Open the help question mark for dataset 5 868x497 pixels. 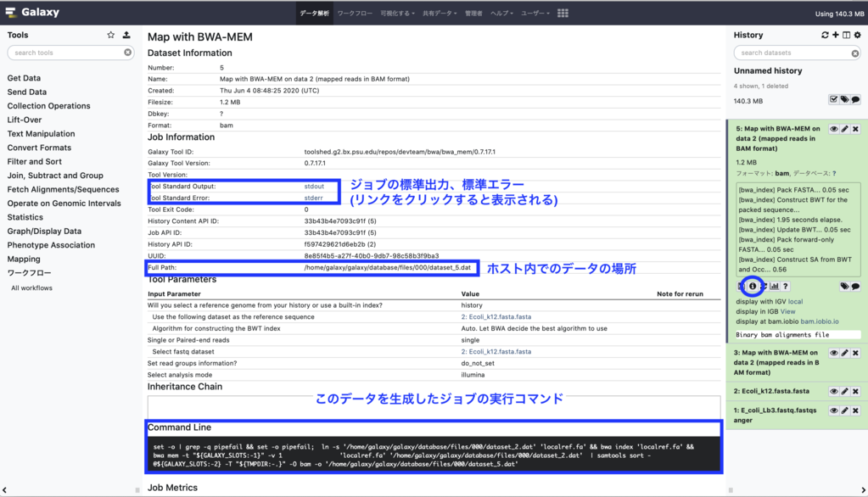point(786,286)
